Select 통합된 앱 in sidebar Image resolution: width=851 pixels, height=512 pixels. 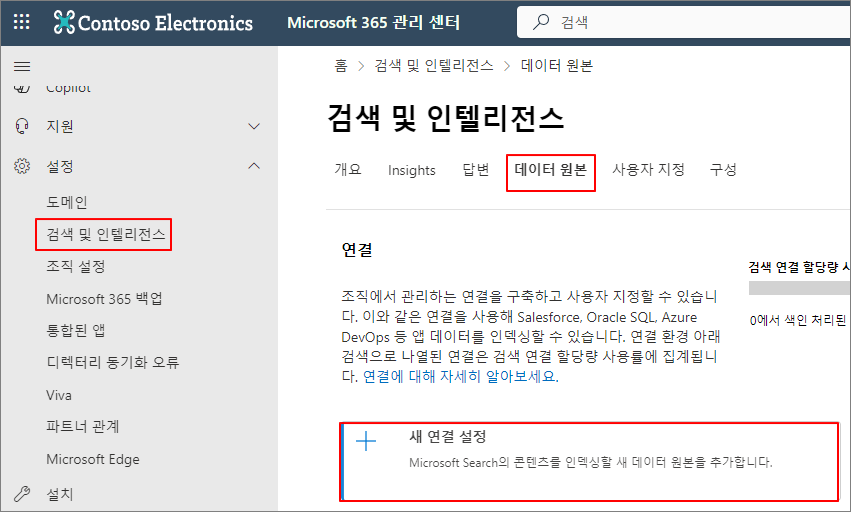(75, 331)
